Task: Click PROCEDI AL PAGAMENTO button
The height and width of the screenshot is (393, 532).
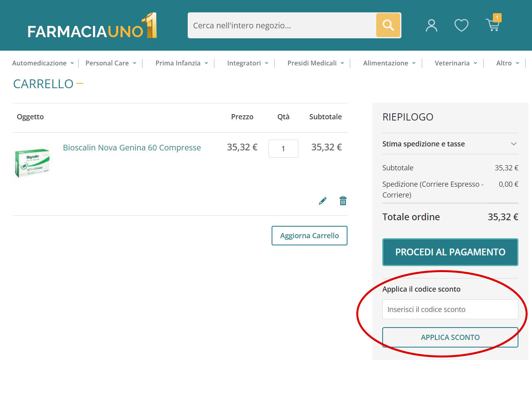Action: [x=450, y=252]
